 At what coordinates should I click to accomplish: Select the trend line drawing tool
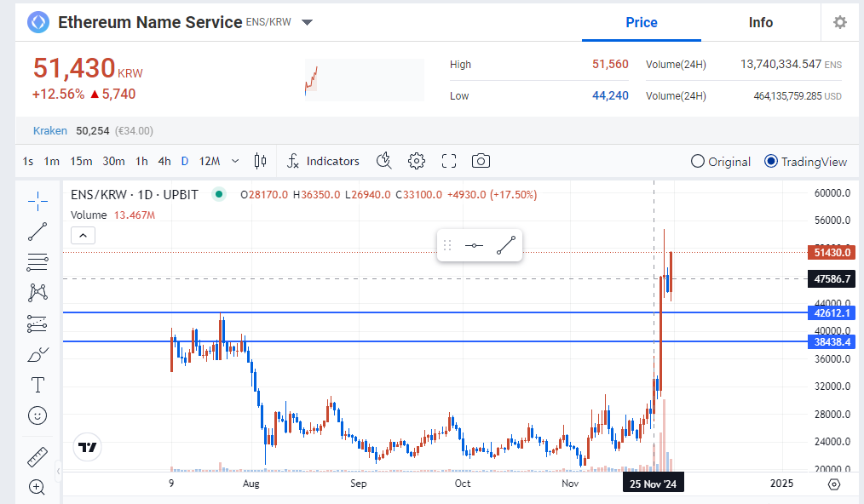pos(37,232)
